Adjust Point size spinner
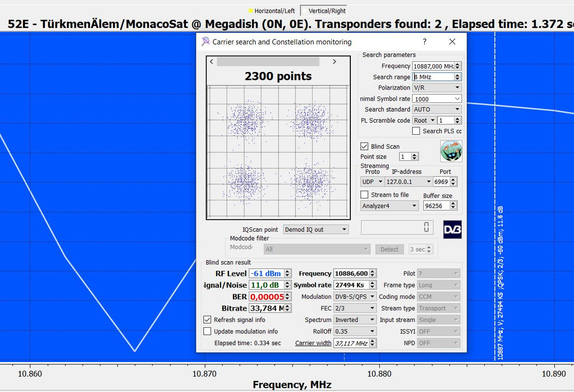 415,156
